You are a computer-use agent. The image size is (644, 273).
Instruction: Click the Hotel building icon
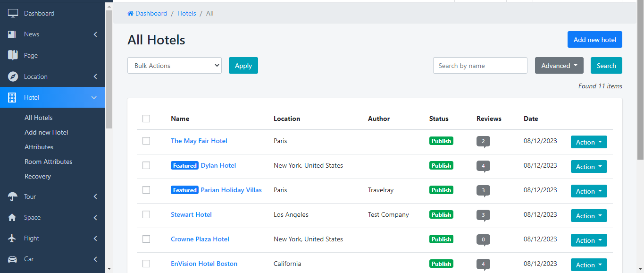[x=12, y=97]
